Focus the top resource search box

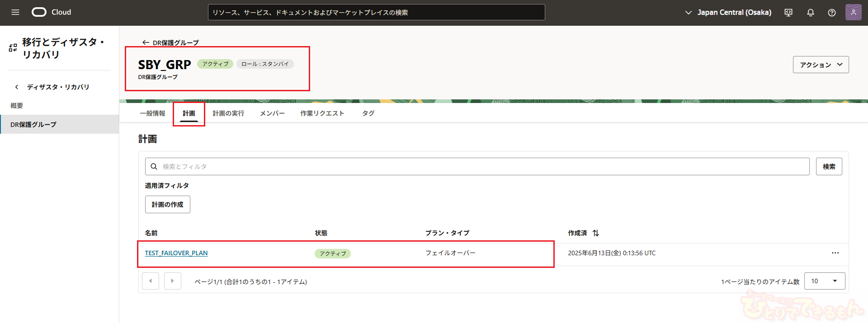pos(377,12)
